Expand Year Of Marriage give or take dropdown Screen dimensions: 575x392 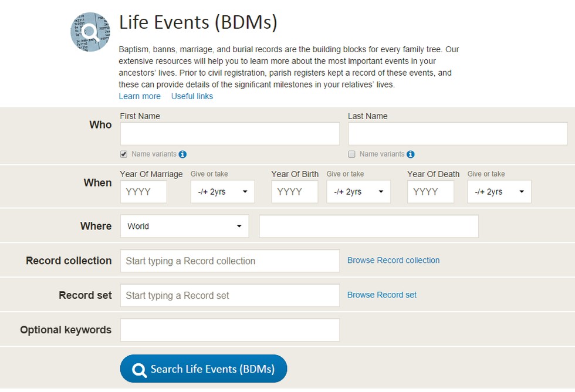[x=222, y=192]
